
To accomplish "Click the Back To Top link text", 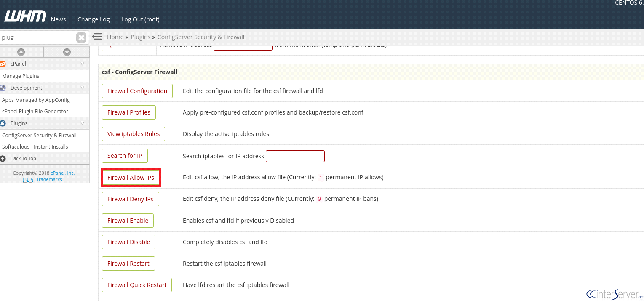I will click(x=23, y=159).
